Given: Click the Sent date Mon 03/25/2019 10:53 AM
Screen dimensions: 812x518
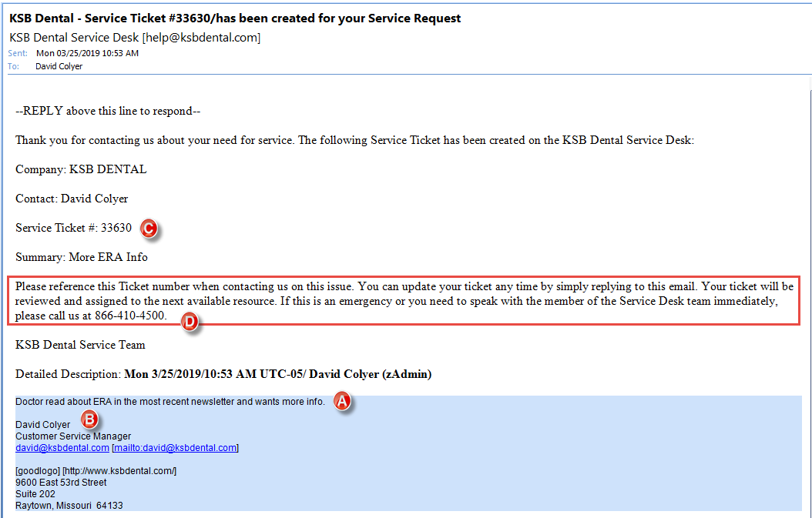Looking at the screenshot, I should (88, 53).
